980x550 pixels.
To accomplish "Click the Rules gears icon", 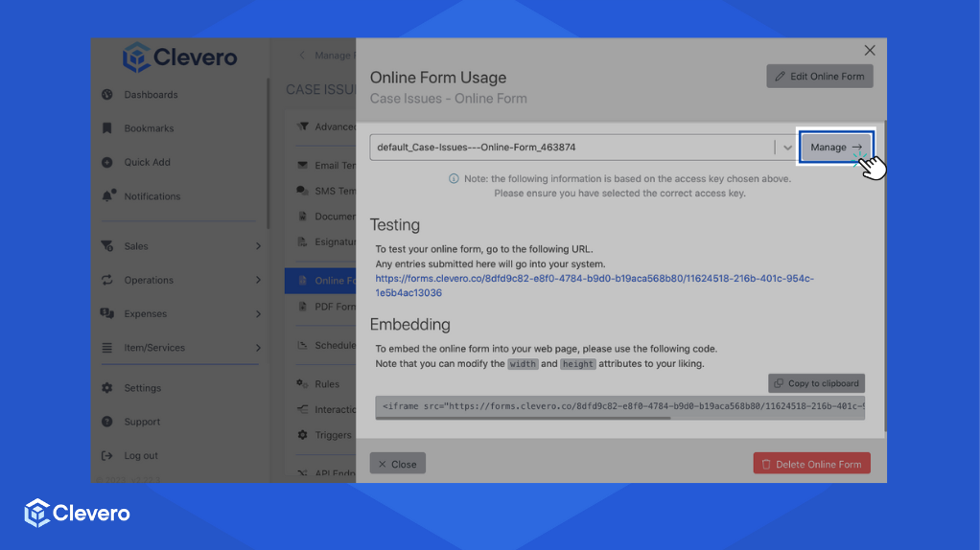I will pyautogui.click(x=302, y=383).
